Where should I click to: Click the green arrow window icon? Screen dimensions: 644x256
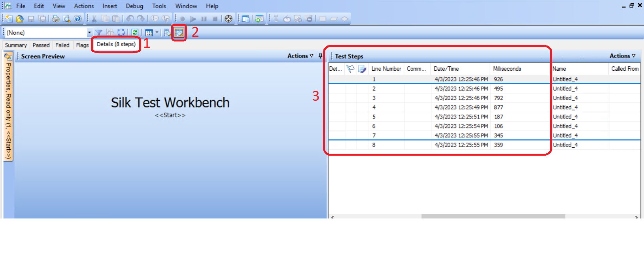click(259, 19)
